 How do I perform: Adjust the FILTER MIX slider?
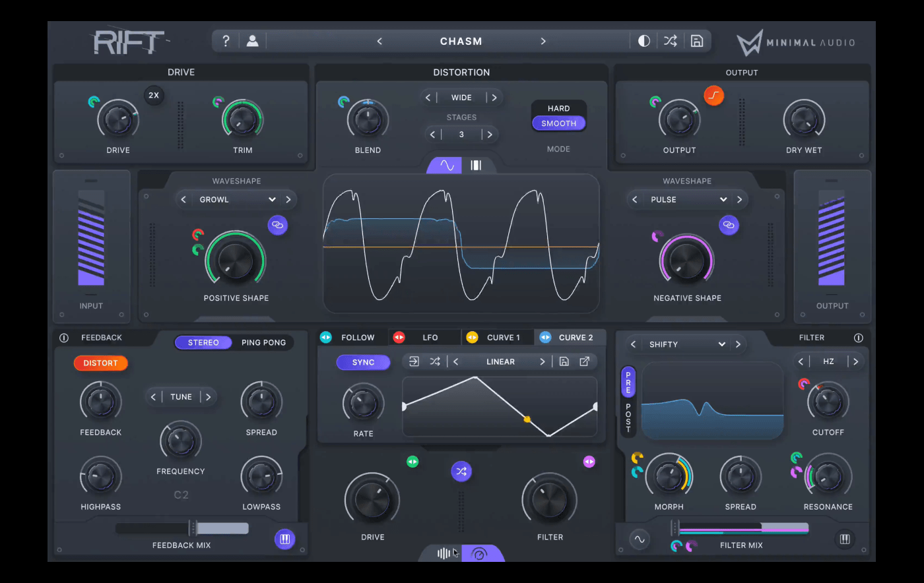(741, 528)
